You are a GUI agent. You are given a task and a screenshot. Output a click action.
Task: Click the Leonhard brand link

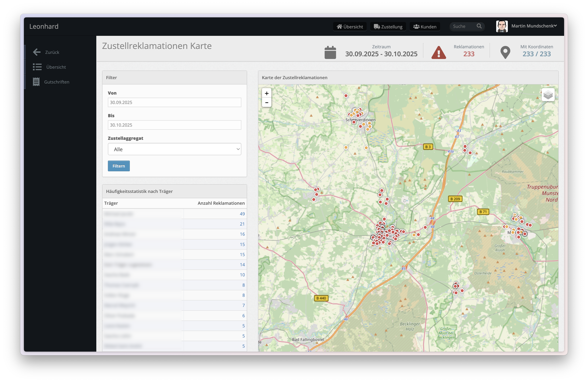44,26
